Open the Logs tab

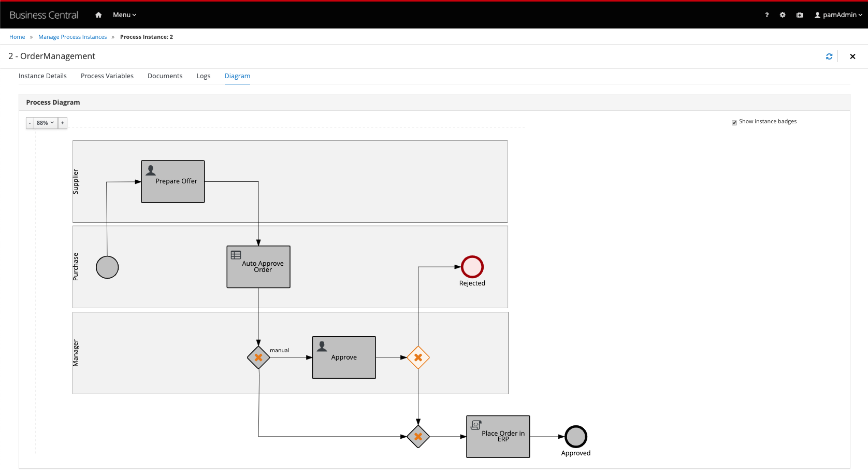tap(204, 76)
